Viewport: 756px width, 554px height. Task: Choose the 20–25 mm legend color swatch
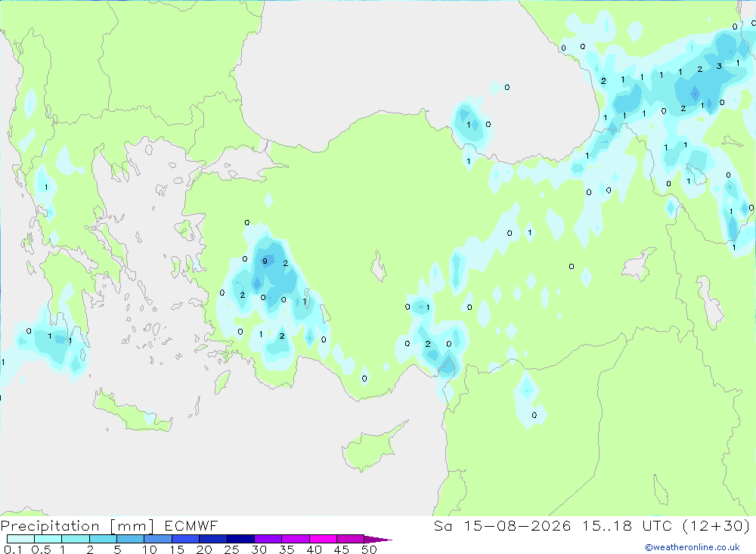212,539
